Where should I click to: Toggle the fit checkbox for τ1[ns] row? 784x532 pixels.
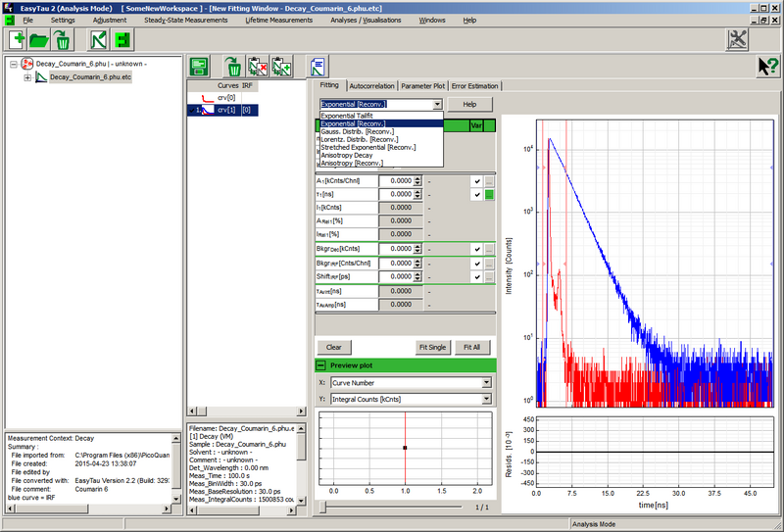pos(475,195)
